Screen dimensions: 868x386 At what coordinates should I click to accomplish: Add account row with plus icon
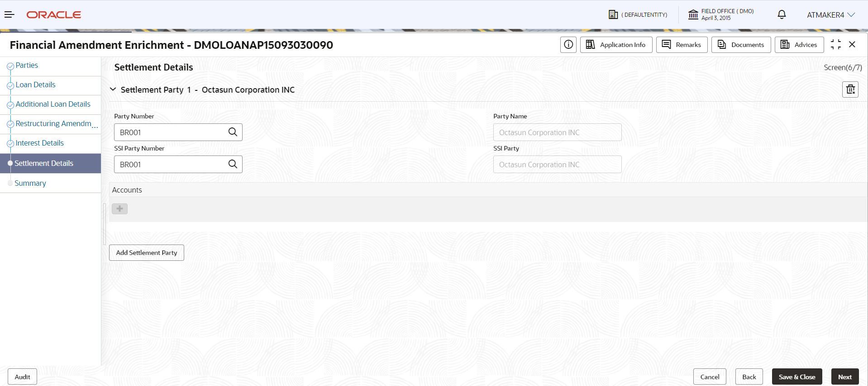pos(119,209)
